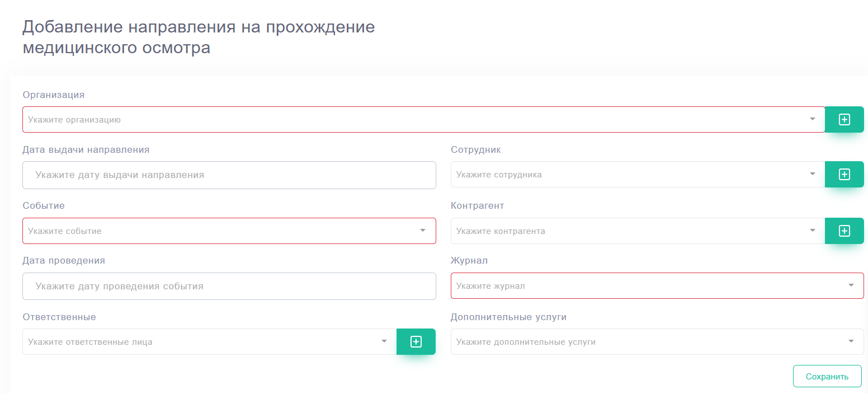Click the 'Организация' field label
The height and width of the screenshot is (394, 868).
click(x=54, y=95)
